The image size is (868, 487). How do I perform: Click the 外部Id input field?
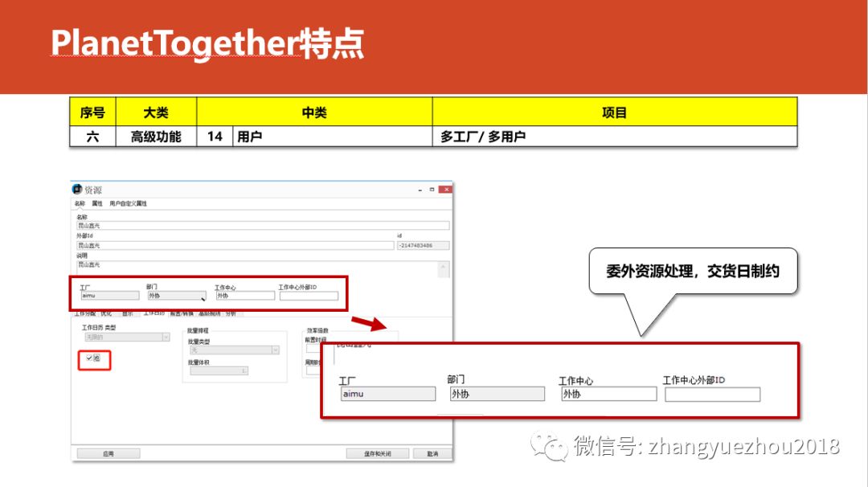(x=235, y=245)
